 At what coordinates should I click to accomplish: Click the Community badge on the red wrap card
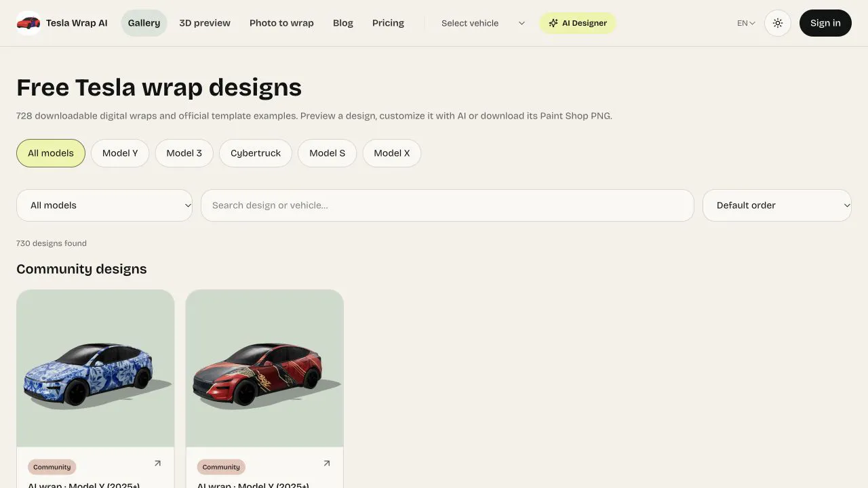tap(221, 467)
